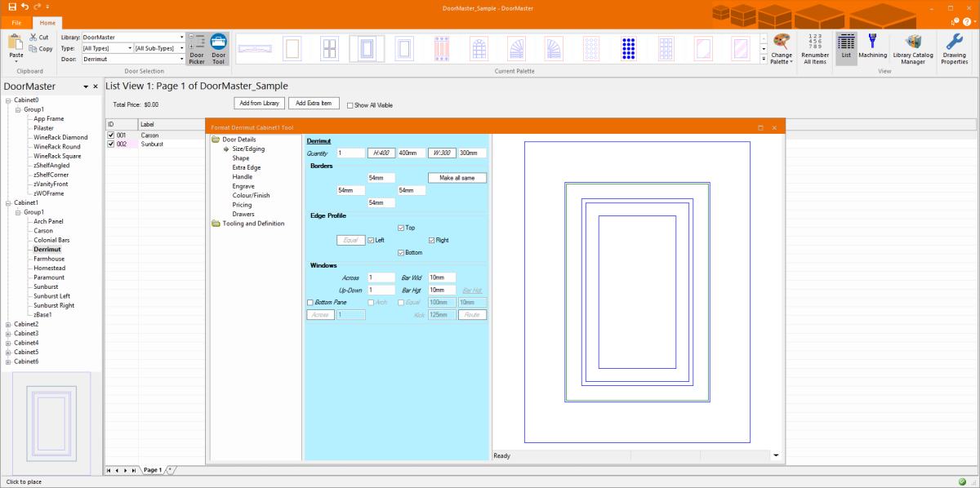
Task: Switch to the File tab
Action: click(x=16, y=22)
